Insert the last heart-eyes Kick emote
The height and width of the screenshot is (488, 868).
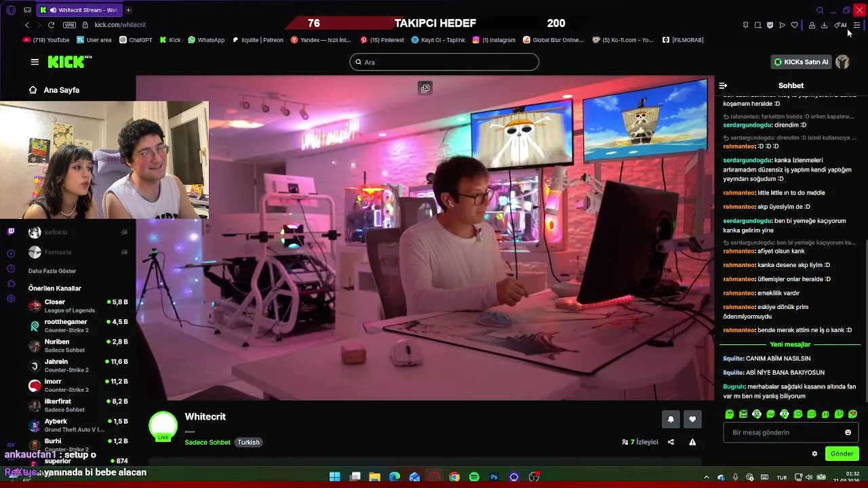tap(852, 414)
